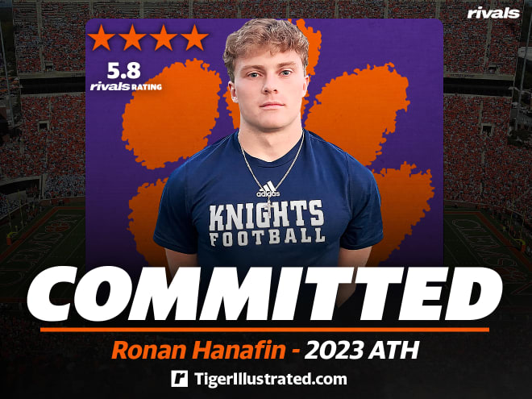Click the cross pendant on necklace
Screen dimensions: 532x399
[x=269, y=207]
